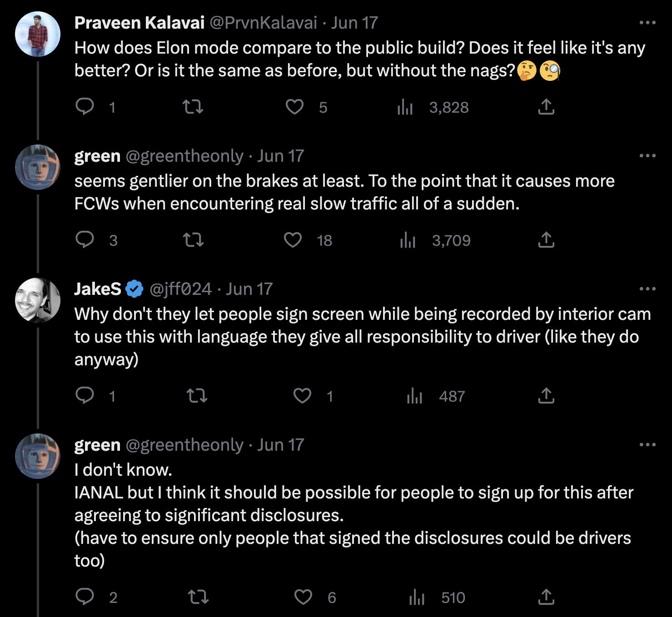This screenshot has height=617, width=672.
Task: Like Praveen Kalavai's tweet
Action: click(294, 107)
